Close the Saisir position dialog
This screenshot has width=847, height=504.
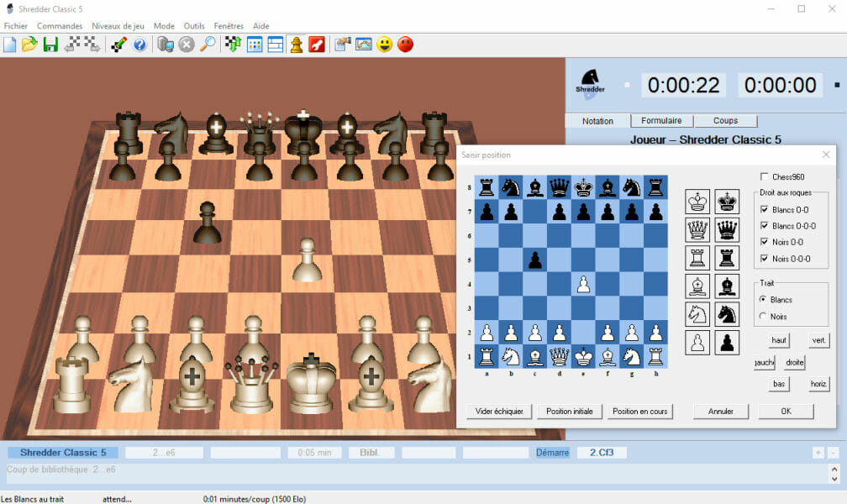pyautogui.click(x=826, y=155)
